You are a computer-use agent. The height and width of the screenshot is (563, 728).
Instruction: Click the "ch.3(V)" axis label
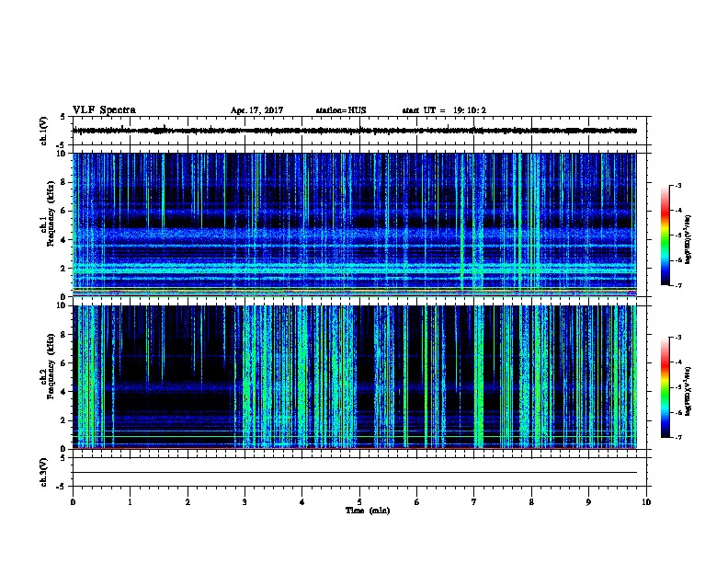pyautogui.click(x=43, y=472)
